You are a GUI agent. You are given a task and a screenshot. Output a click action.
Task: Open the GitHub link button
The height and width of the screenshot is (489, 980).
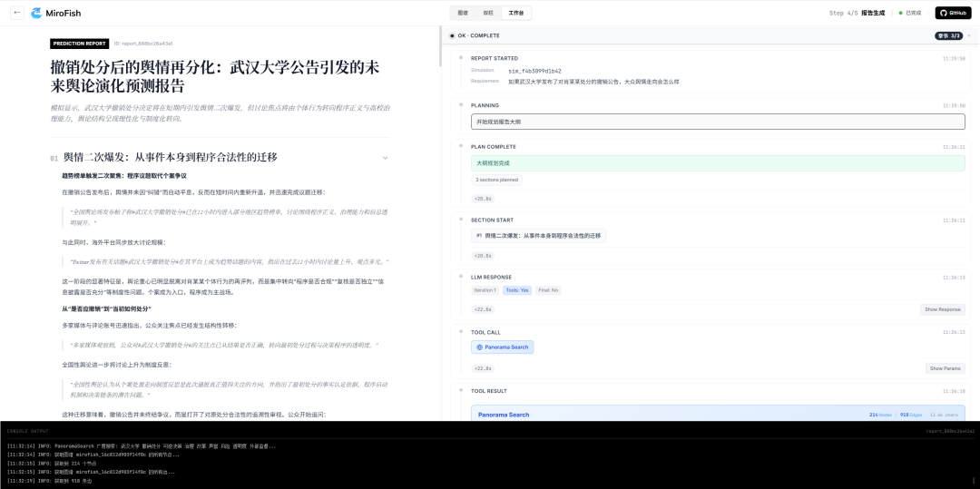[x=953, y=13]
